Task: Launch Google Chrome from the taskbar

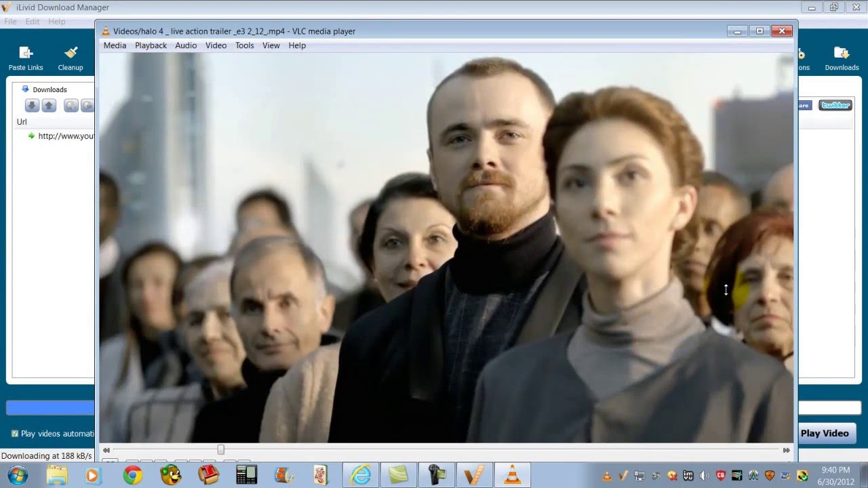Action: 133,475
